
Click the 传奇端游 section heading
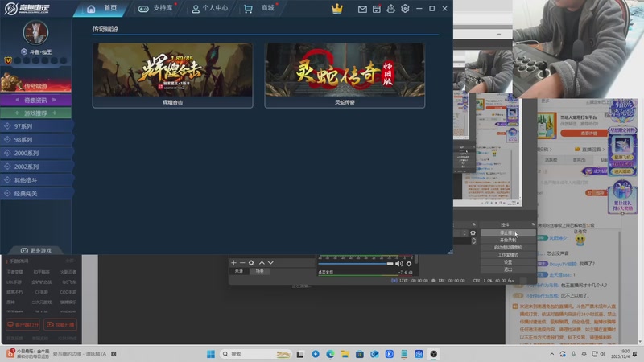[x=105, y=29]
